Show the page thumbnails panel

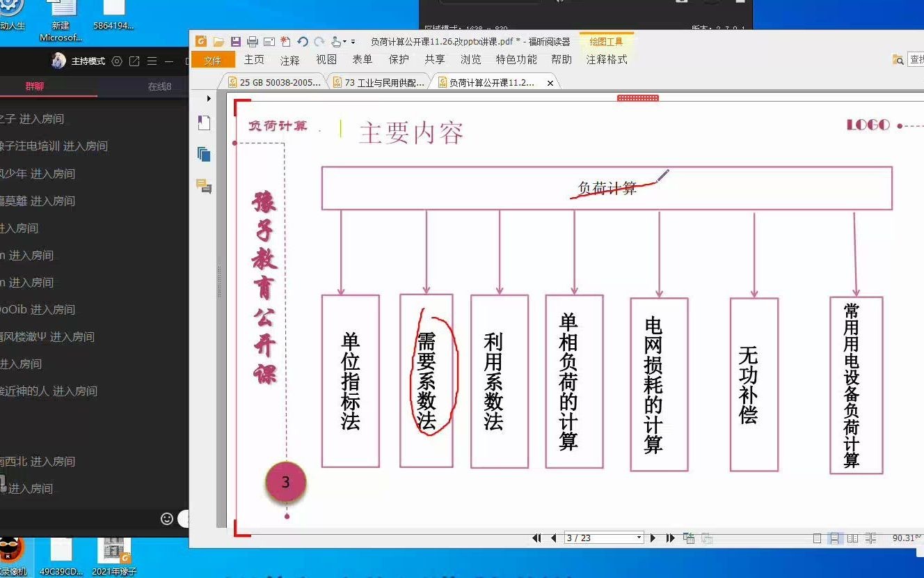[x=205, y=153]
